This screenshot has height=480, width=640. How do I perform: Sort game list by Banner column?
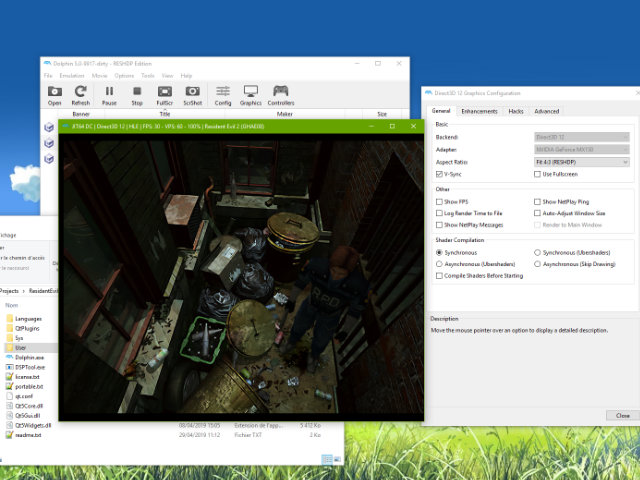pyautogui.click(x=81, y=114)
